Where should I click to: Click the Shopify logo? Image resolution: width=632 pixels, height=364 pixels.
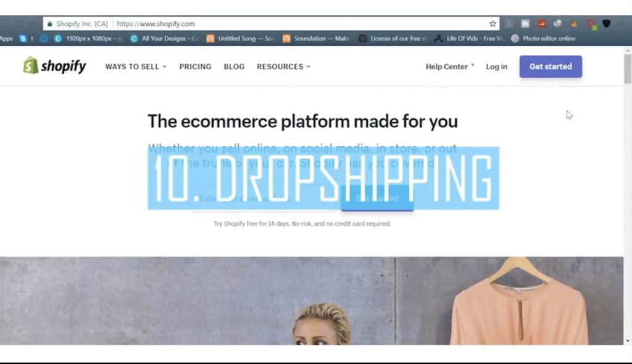[54, 65]
